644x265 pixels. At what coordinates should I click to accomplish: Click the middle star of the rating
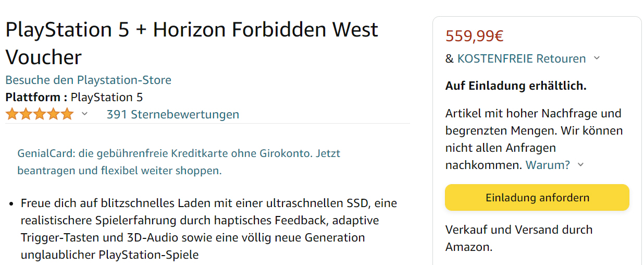tap(40, 114)
